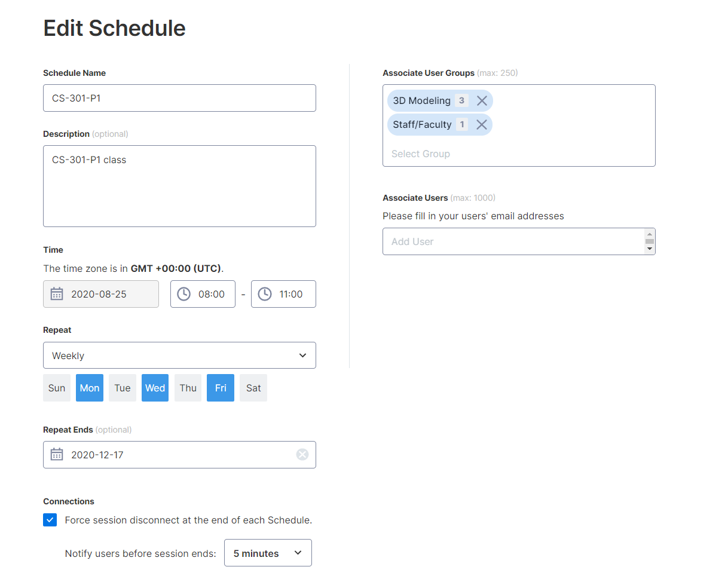Click the calendar icon in Repeat Ends field
Screen dimensions: 728x582
click(x=57, y=455)
